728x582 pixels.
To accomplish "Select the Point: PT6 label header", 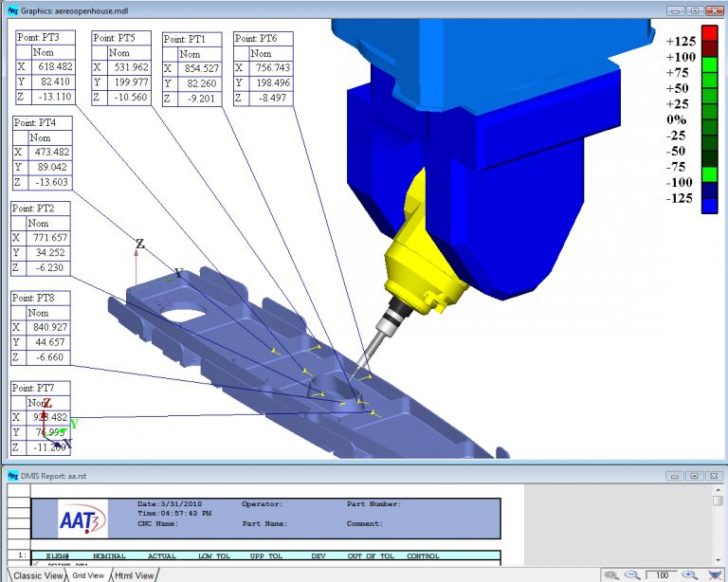I will pos(263,39).
